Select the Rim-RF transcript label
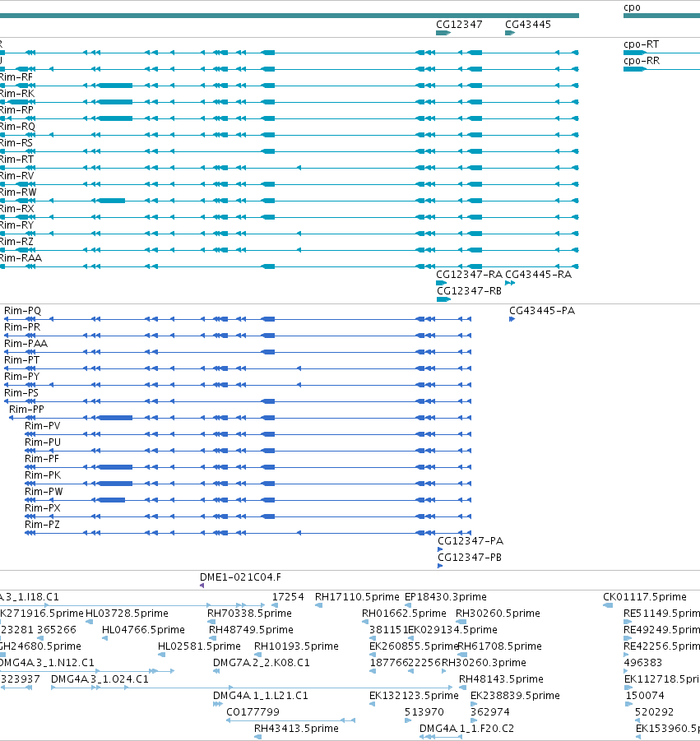Image resolution: width=700 pixels, height=741 pixels. pyautogui.click(x=16, y=77)
